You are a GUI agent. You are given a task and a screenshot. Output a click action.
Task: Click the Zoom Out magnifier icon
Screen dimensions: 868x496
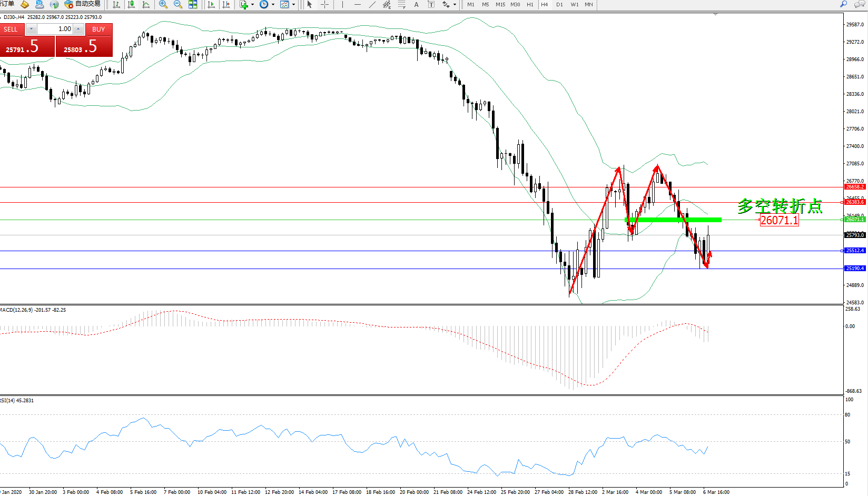(177, 5)
